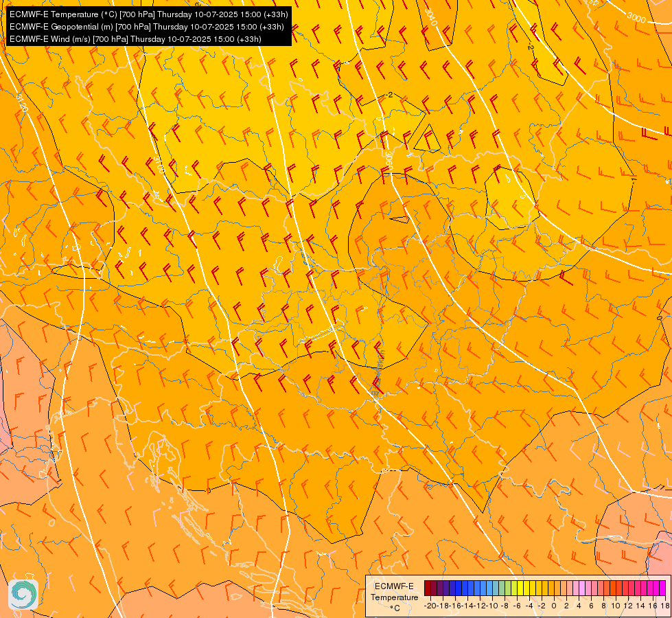Pick the light violet swatch after legend 4
Image resolution: width=672 pixels, height=618 pixels.
(582, 588)
